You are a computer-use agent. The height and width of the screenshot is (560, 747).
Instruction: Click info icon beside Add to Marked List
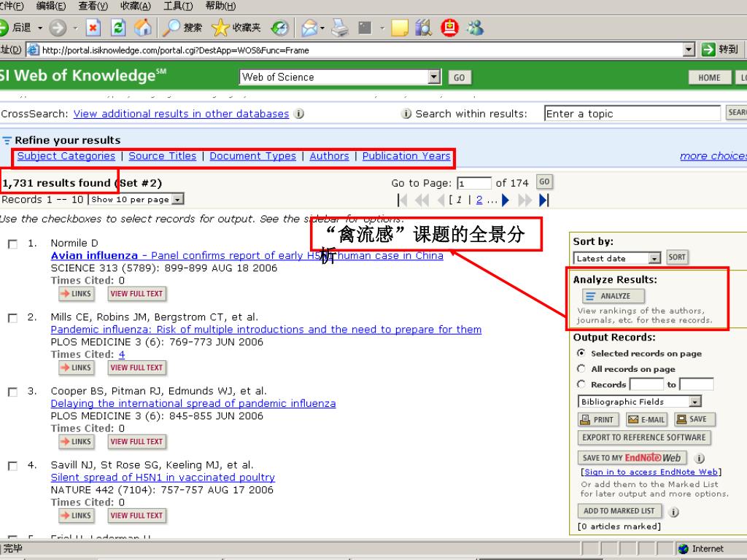[673, 513]
